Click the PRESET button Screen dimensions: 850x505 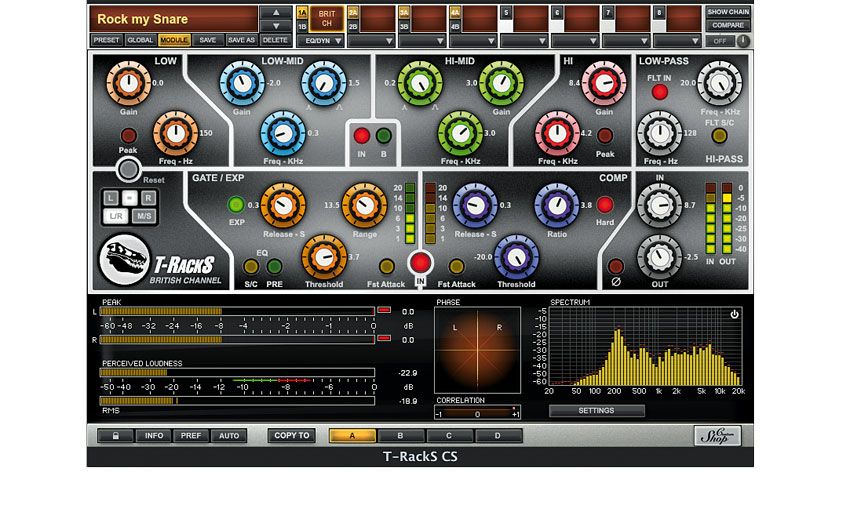click(x=106, y=40)
